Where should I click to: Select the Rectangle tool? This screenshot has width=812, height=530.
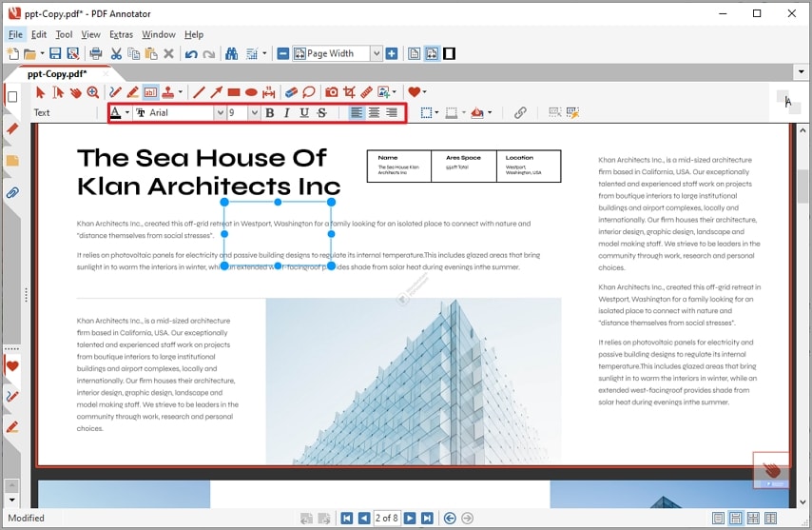234,92
